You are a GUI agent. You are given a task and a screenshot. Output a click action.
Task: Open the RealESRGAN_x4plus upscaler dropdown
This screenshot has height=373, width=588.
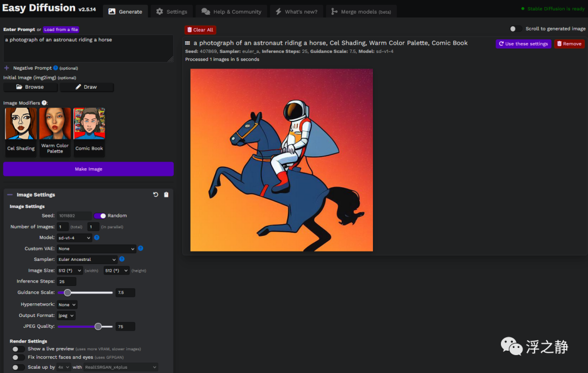coord(121,368)
